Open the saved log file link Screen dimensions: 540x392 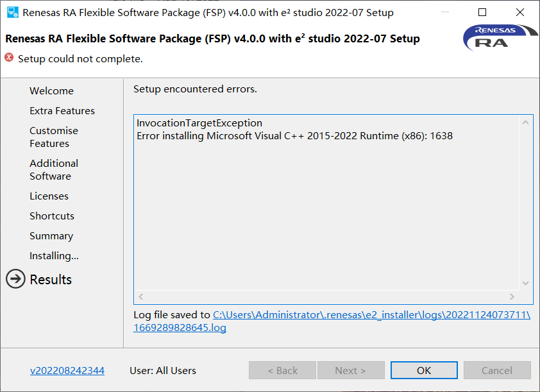332,321
